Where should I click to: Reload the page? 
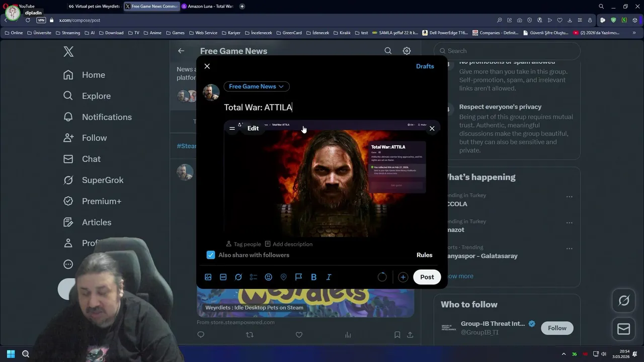(28, 20)
